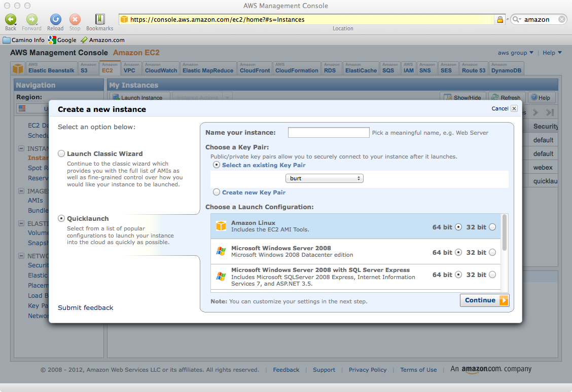572x392 pixels.
Task: Click the Forward arrow icon
Action: point(32,19)
